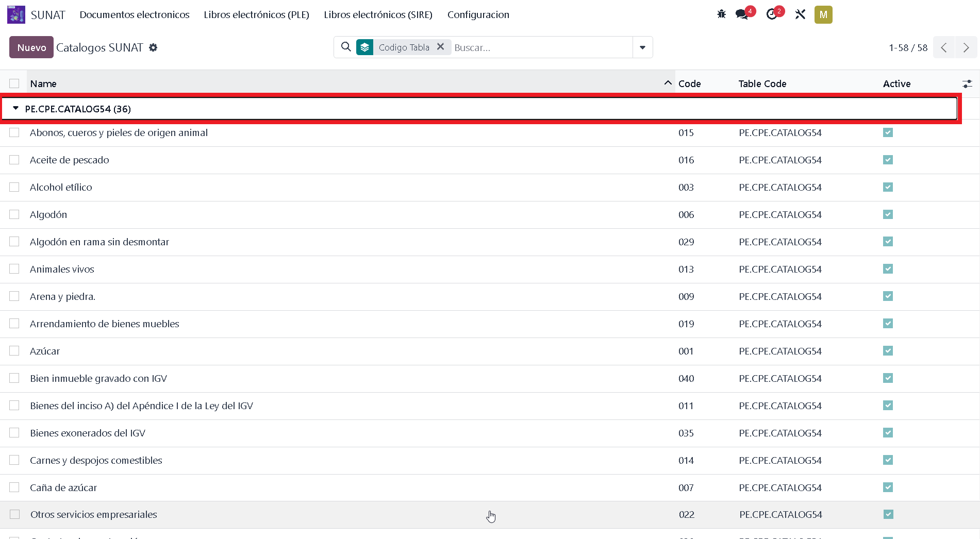Viewport: 980px width, 539px height.
Task: Go to previous page arrow
Action: pyautogui.click(x=944, y=47)
